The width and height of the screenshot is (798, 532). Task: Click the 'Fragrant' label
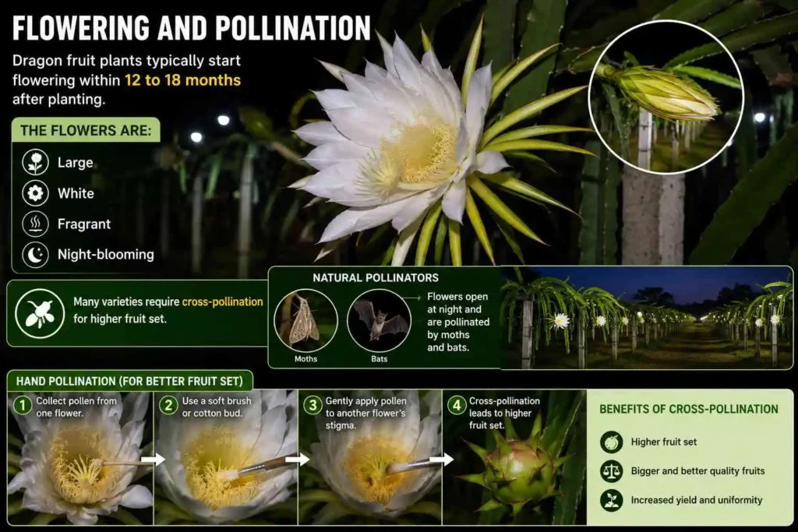(x=84, y=224)
